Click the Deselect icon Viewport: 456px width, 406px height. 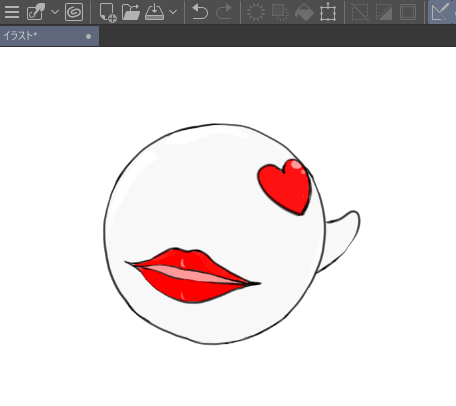[360, 12]
